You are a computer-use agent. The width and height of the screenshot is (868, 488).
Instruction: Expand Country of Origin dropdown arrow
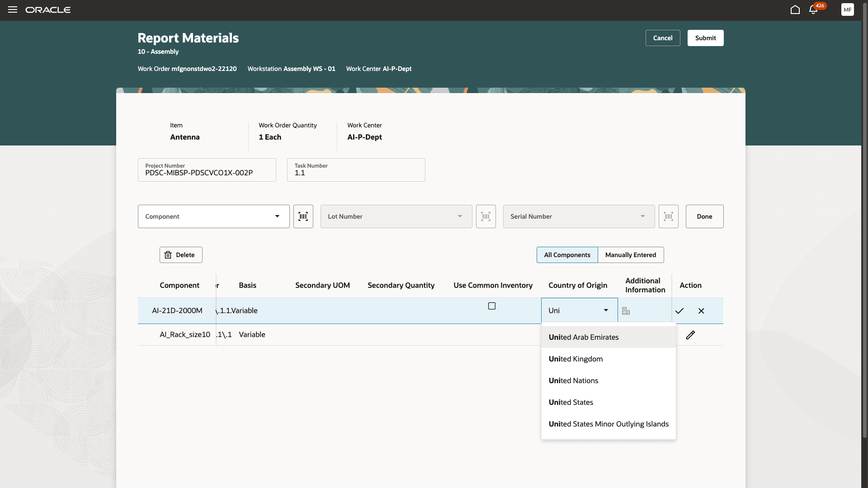coord(606,310)
